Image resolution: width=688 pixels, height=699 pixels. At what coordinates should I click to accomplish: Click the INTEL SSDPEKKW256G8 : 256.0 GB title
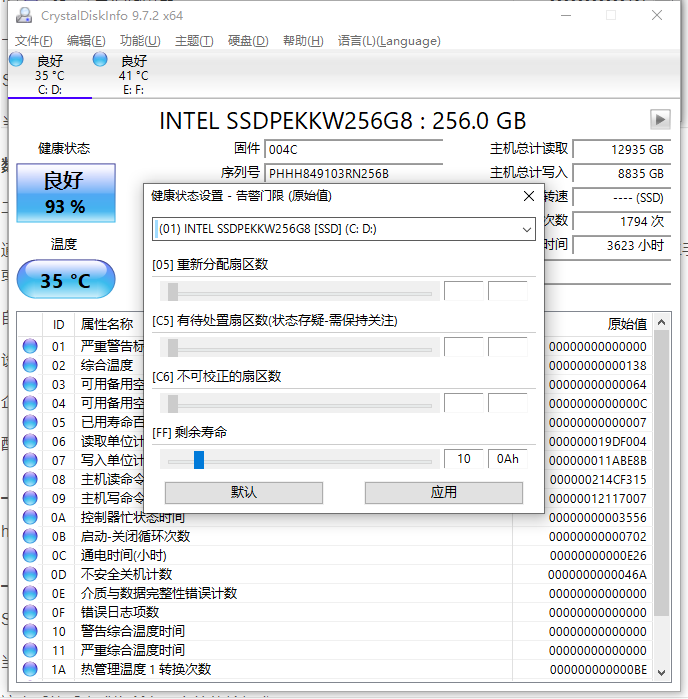pos(342,121)
